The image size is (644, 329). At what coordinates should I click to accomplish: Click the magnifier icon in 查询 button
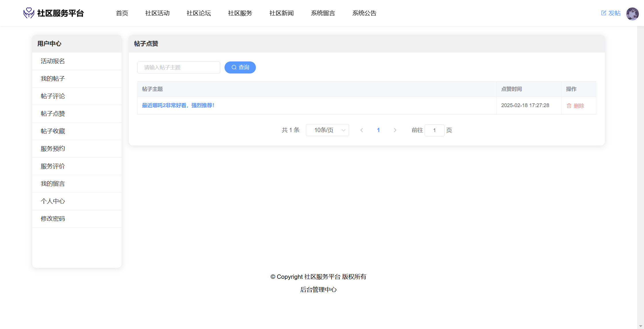coord(234,67)
